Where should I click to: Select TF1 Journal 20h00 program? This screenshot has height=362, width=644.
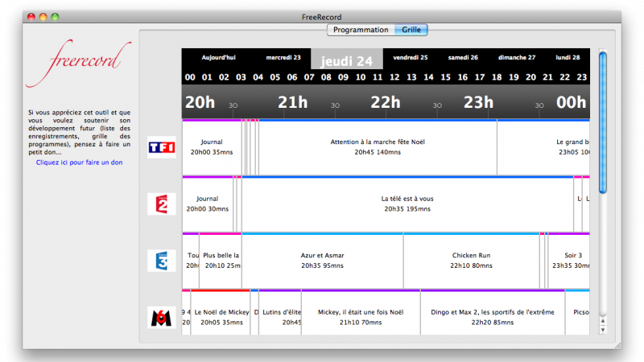coord(212,147)
